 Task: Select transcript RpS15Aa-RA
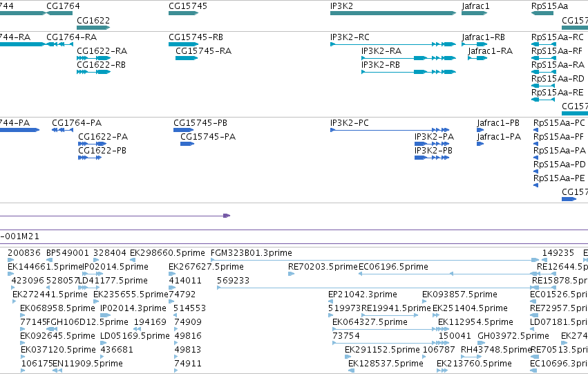click(x=544, y=72)
